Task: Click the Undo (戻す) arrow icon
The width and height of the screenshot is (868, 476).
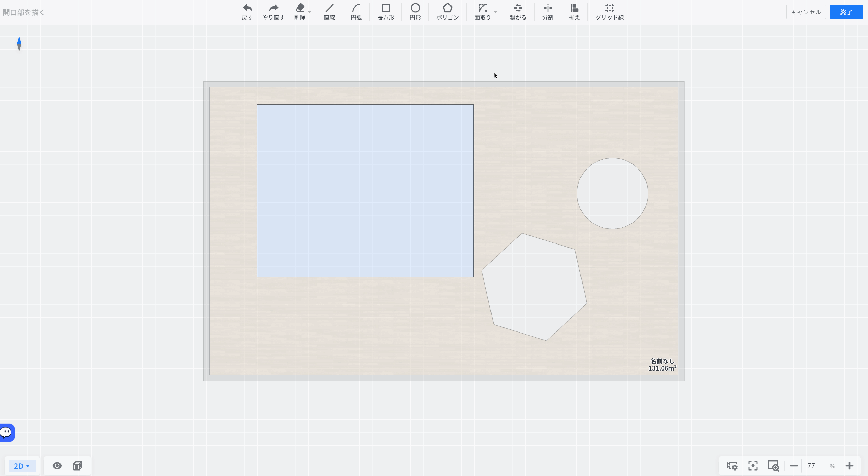Action: (247, 8)
